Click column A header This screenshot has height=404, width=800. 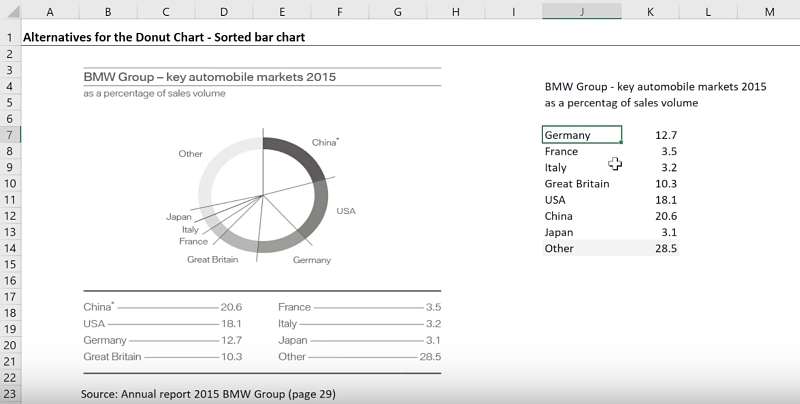coord(49,10)
